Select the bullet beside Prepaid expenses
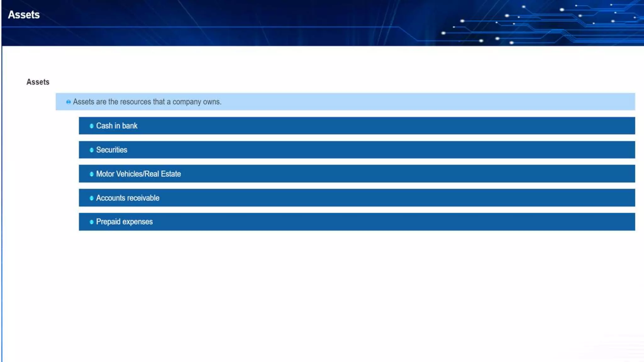 [x=92, y=222]
